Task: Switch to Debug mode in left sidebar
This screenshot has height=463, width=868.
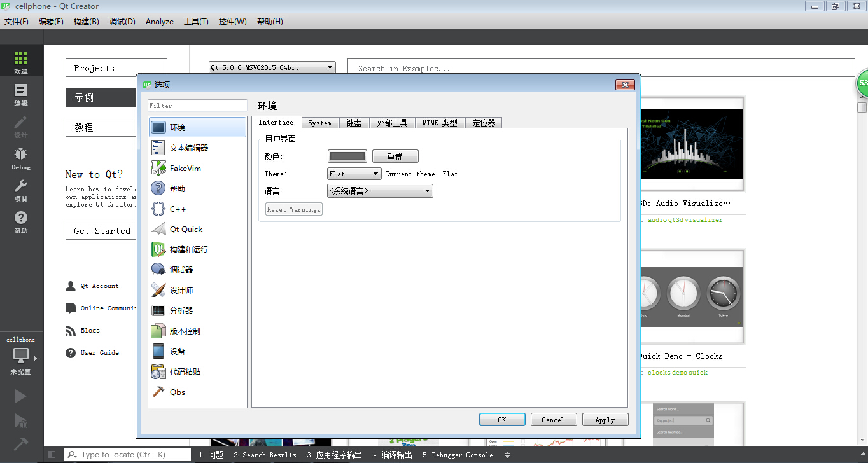Action: [x=21, y=158]
